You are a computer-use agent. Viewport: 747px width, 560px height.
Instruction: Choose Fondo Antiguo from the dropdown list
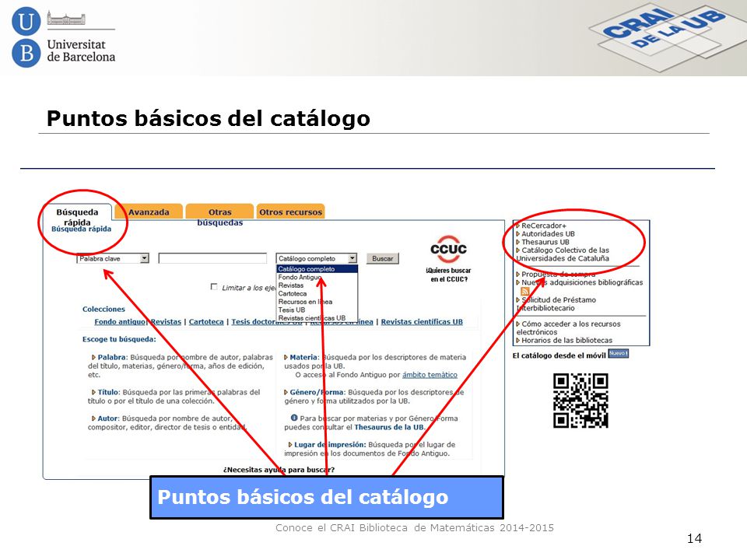(300, 277)
